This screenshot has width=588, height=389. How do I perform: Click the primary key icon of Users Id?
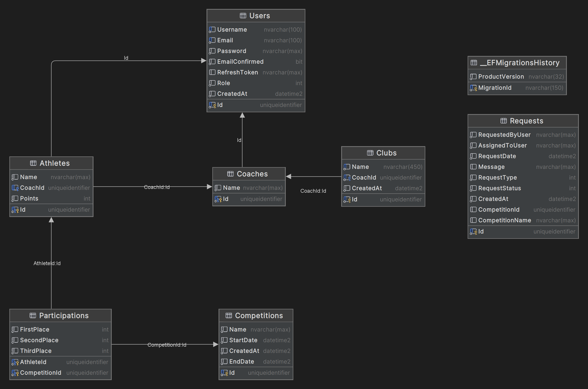[212, 105]
